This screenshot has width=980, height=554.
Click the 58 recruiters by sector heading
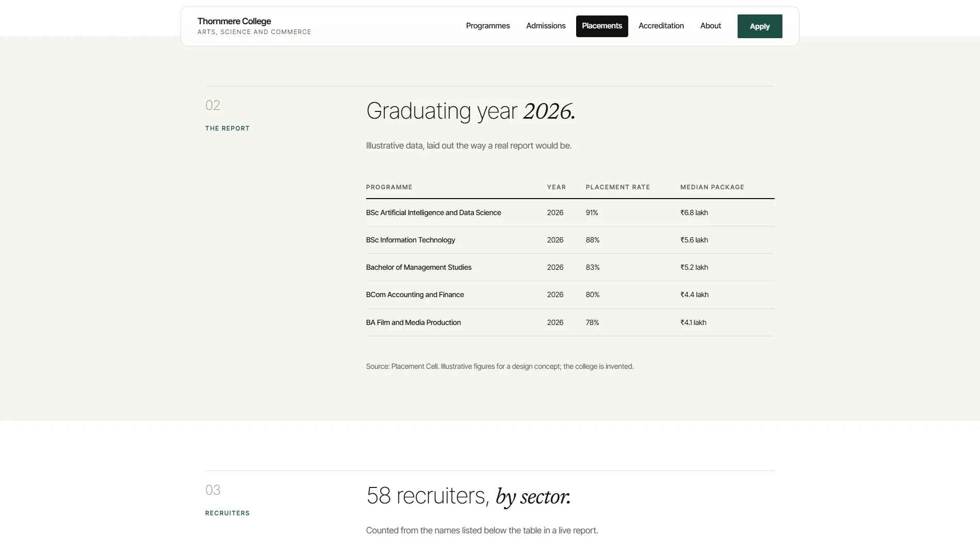468,496
